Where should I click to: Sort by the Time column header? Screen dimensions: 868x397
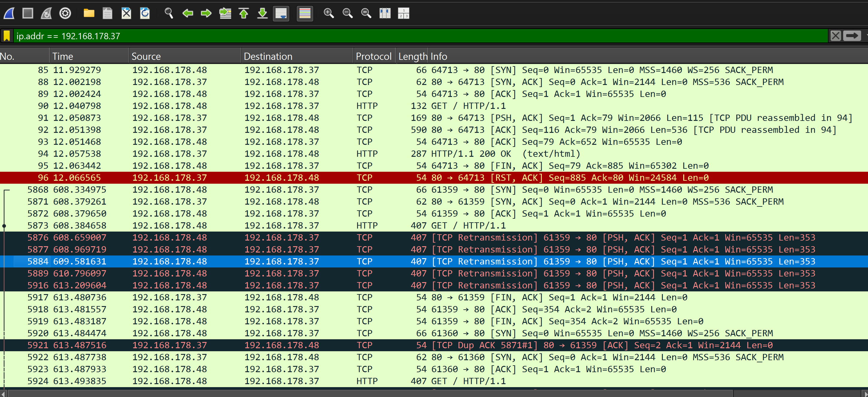[63, 56]
